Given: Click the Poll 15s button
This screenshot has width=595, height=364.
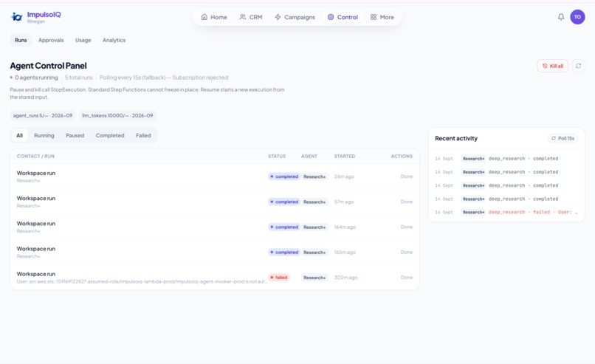Looking at the screenshot, I should (x=563, y=138).
